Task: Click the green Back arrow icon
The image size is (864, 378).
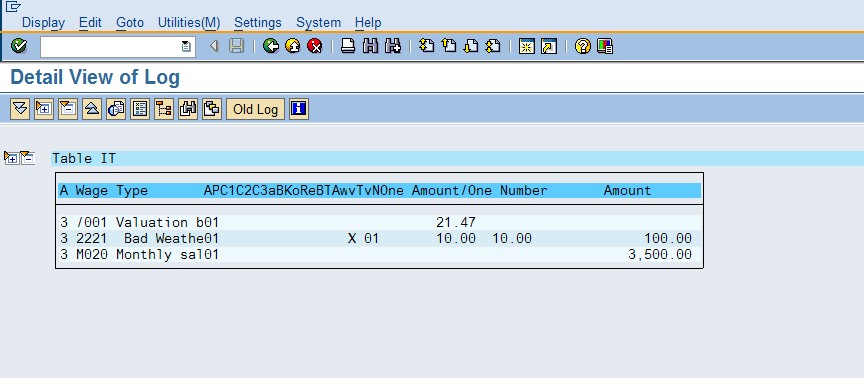Action: coord(271,46)
